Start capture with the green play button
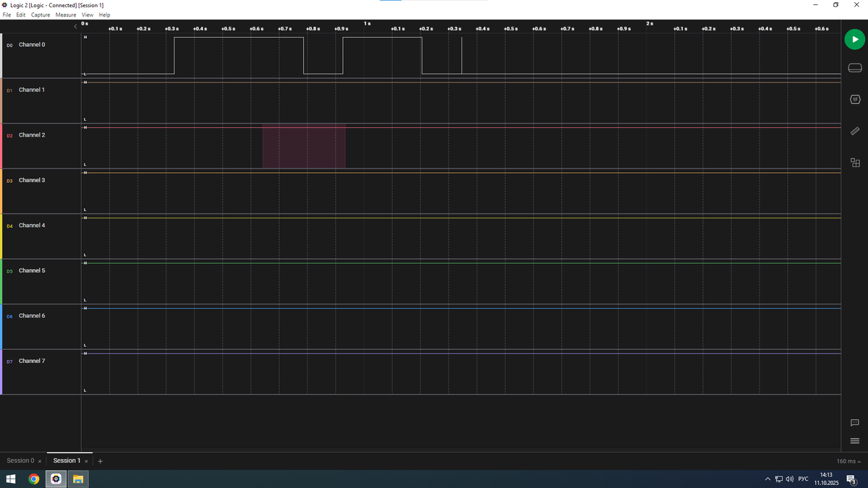The image size is (868, 488). [x=854, y=39]
